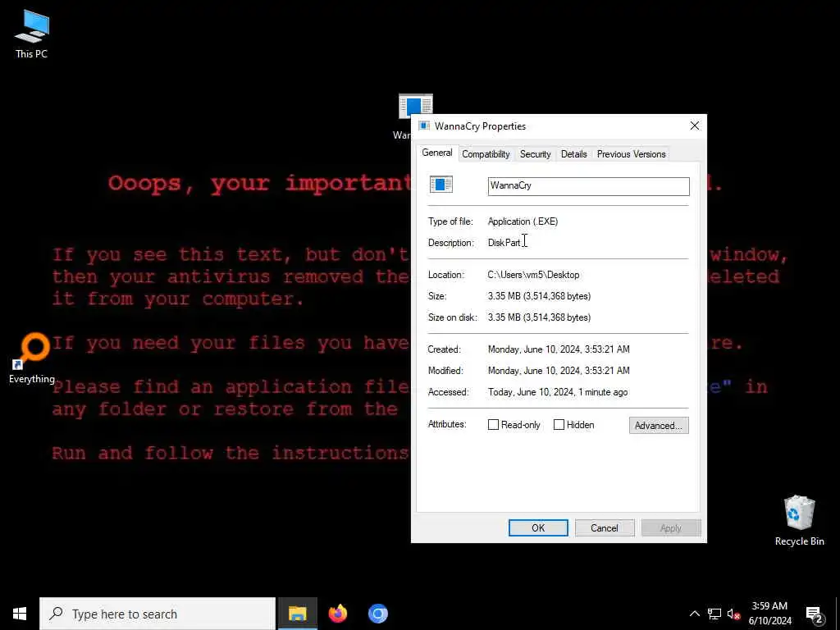The width and height of the screenshot is (840, 630).
Task: Open the notification center icon
Action: pos(814,614)
